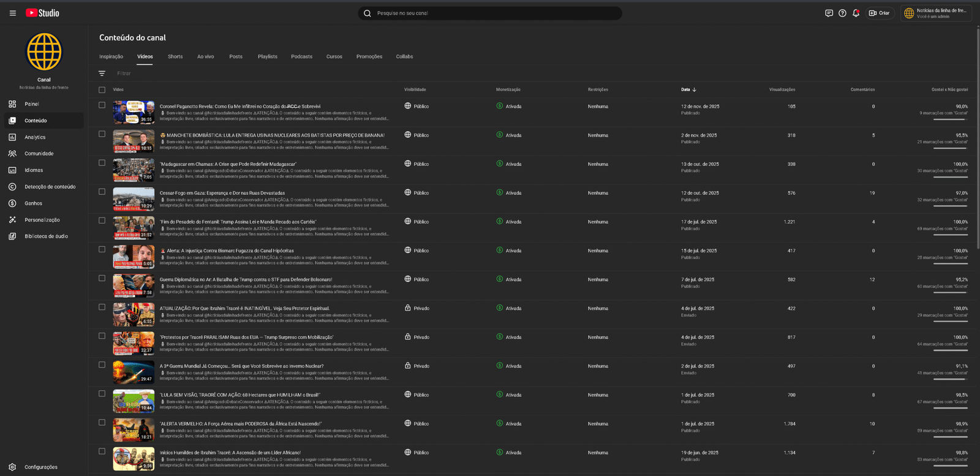This screenshot has width=980, height=476.
Task: Select all videos with header checkbox
Action: 102,90
